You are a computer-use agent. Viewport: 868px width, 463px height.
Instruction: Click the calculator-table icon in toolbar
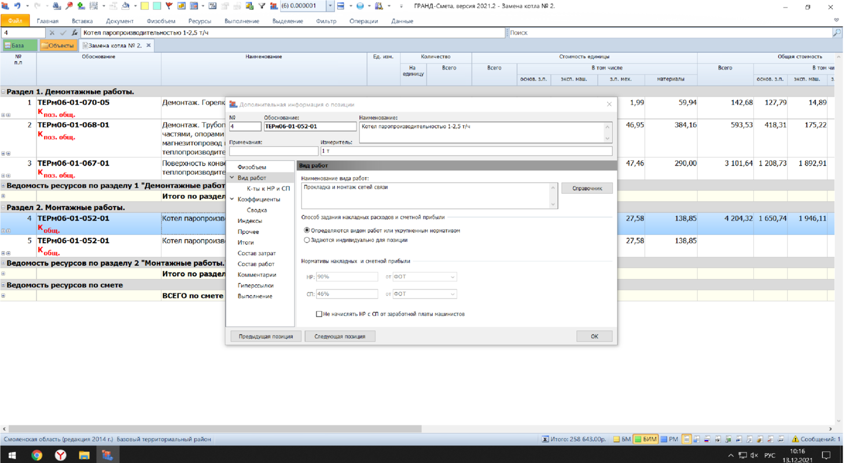[193, 6]
